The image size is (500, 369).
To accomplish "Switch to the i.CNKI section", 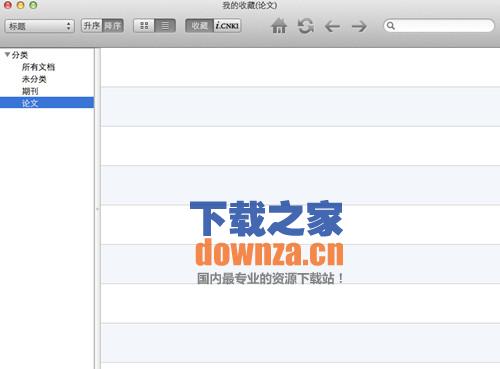I will 227,26.
